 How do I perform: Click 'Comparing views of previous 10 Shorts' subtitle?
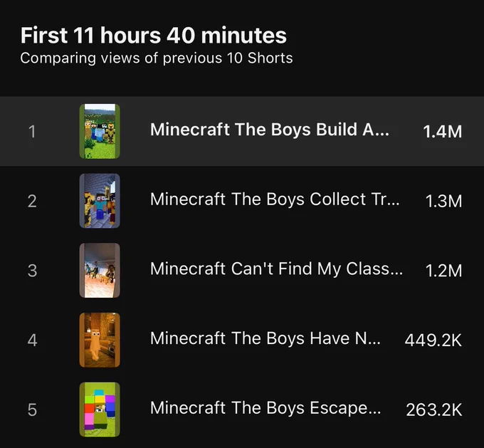pyautogui.click(x=157, y=58)
